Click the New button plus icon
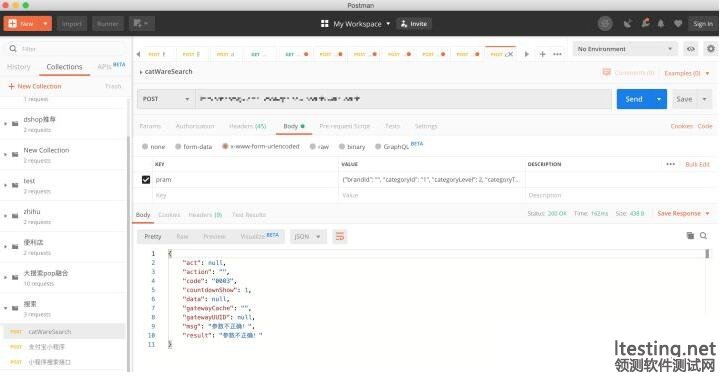Viewport: 727px width, 379px height. (13, 23)
